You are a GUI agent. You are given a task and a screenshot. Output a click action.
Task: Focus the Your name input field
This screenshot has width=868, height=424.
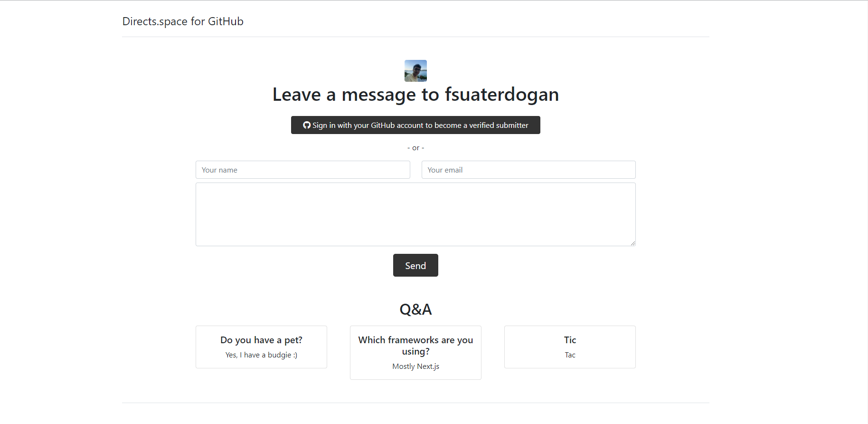[x=303, y=170]
